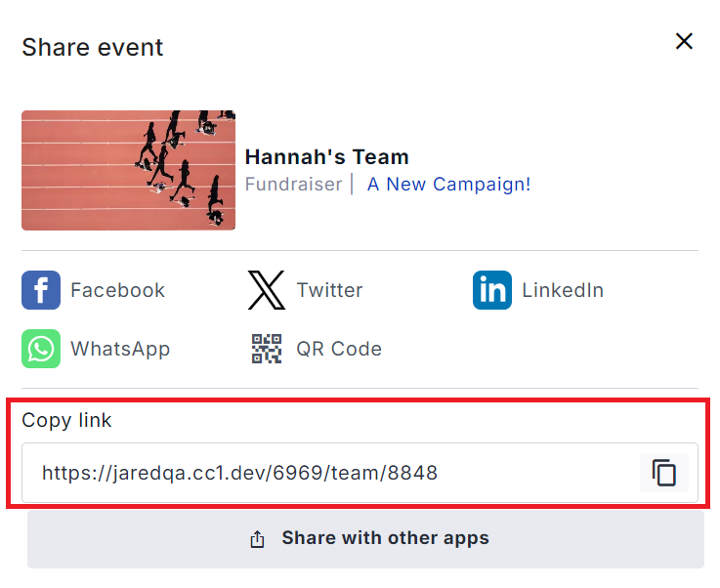Select the QR Code text label
Image resolution: width=720 pixels, height=588 pixels.
click(339, 349)
